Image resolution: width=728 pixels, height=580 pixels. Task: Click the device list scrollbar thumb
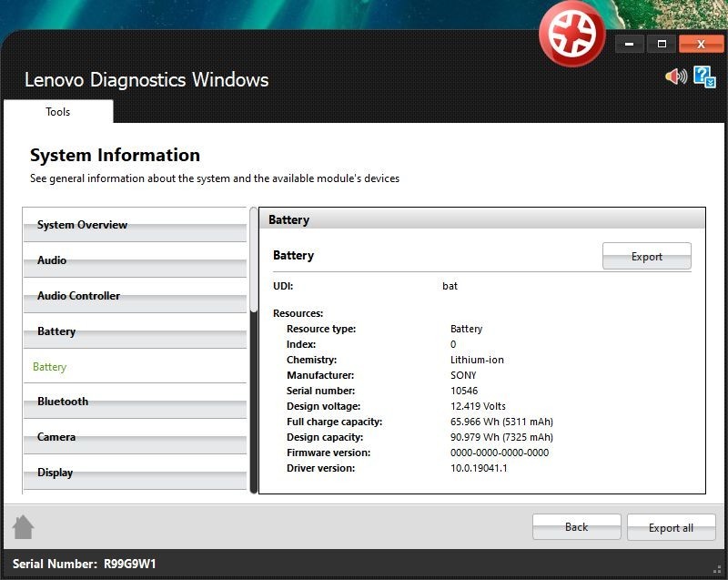click(254, 260)
